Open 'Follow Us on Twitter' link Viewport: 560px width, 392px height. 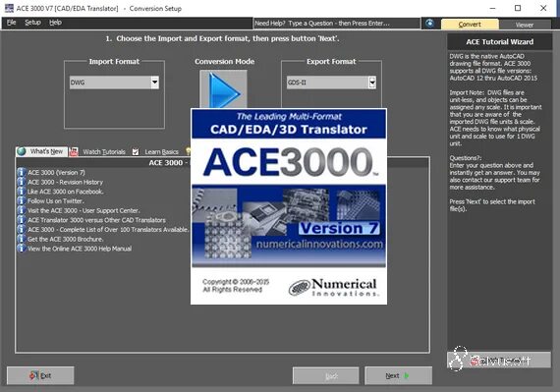point(56,201)
